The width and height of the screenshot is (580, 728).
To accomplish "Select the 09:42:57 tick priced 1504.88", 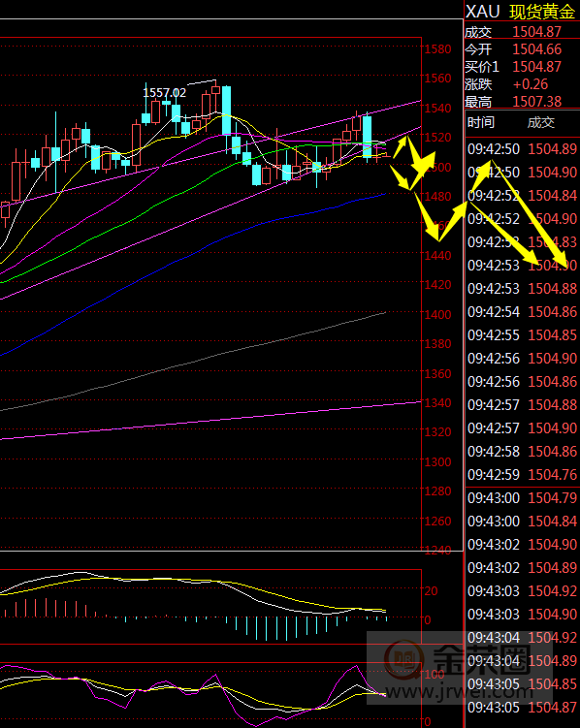I will 523,404.
